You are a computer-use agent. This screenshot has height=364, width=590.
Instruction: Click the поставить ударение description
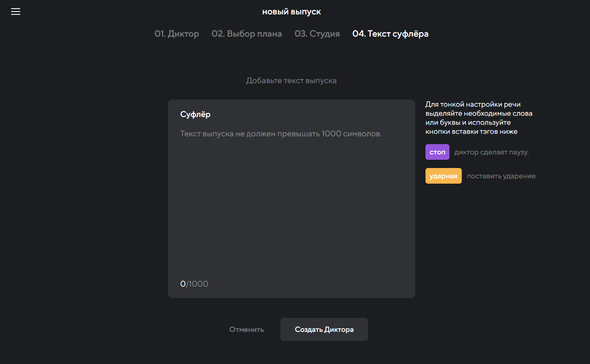pos(501,176)
